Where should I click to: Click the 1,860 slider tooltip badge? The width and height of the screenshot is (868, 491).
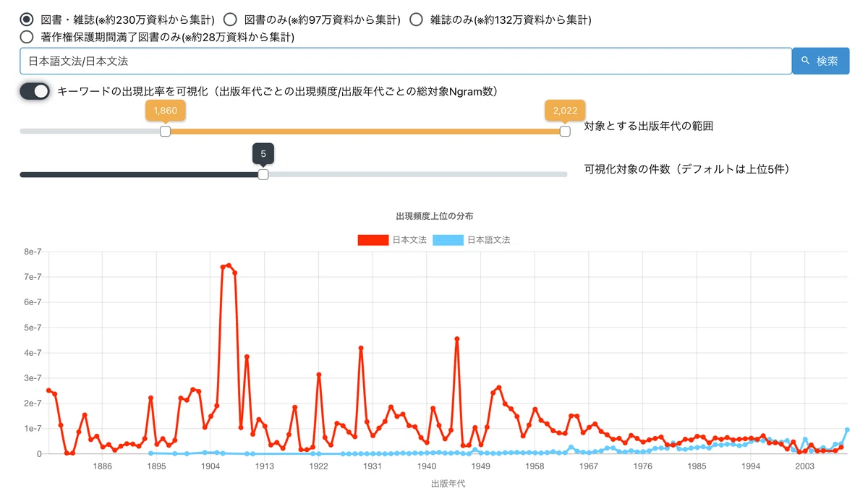click(166, 111)
